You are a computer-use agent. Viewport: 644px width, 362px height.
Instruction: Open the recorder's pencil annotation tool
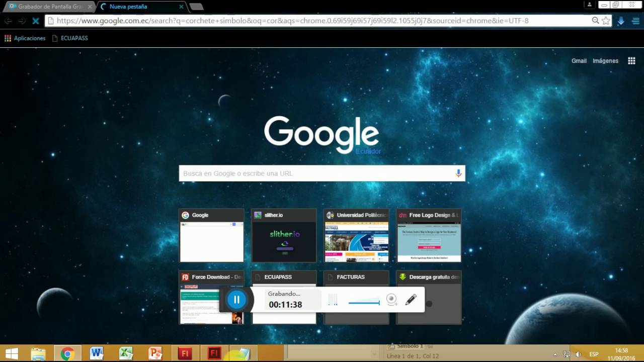point(411,300)
